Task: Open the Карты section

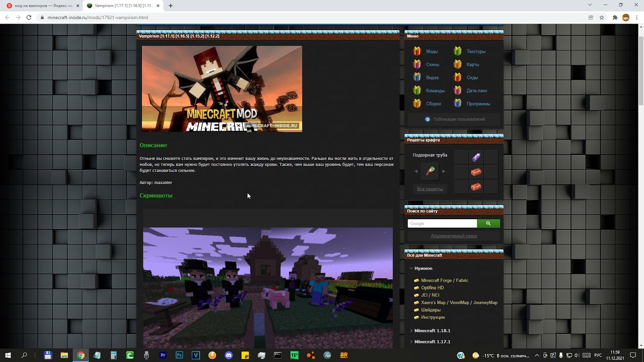Action: pos(472,64)
